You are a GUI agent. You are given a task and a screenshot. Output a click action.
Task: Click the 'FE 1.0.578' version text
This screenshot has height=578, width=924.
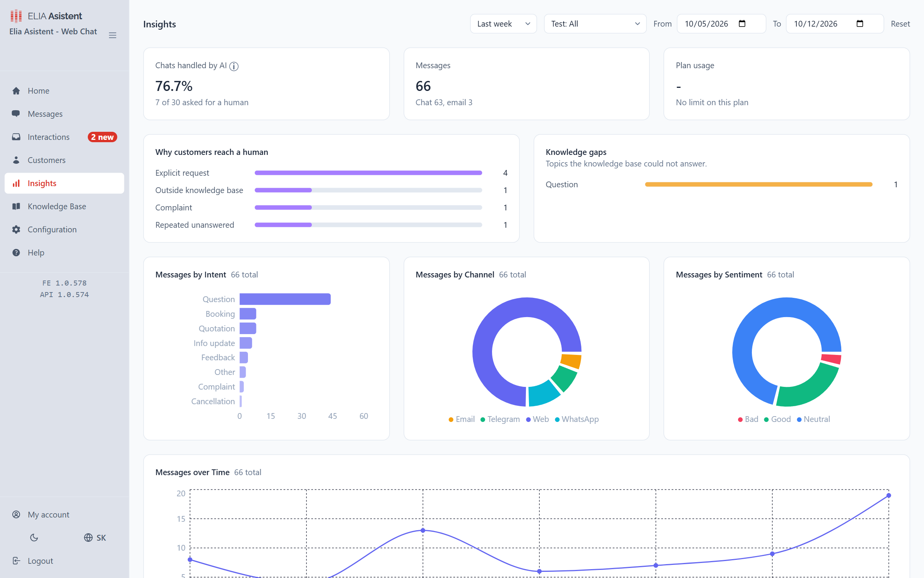pos(64,283)
